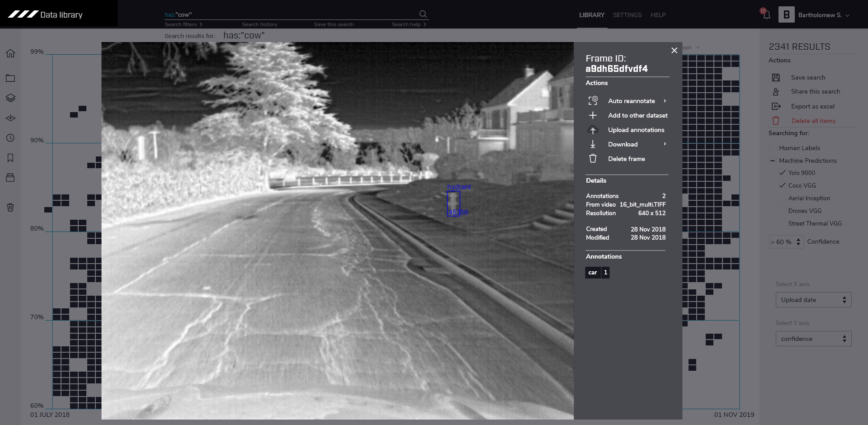Click the search magnifier icon
Viewport: 868px width, 425px height.
(x=423, y=14)
